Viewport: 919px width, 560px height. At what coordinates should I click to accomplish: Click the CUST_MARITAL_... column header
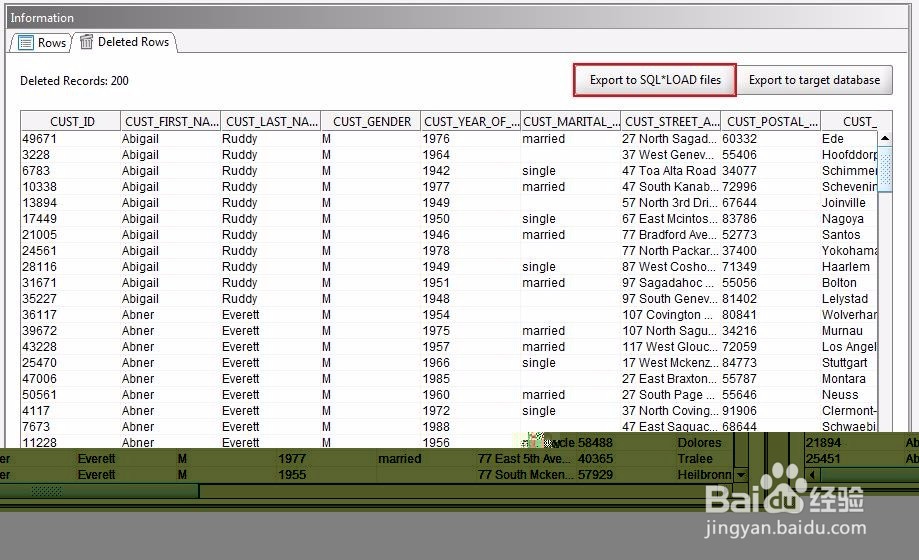(571, 121)
